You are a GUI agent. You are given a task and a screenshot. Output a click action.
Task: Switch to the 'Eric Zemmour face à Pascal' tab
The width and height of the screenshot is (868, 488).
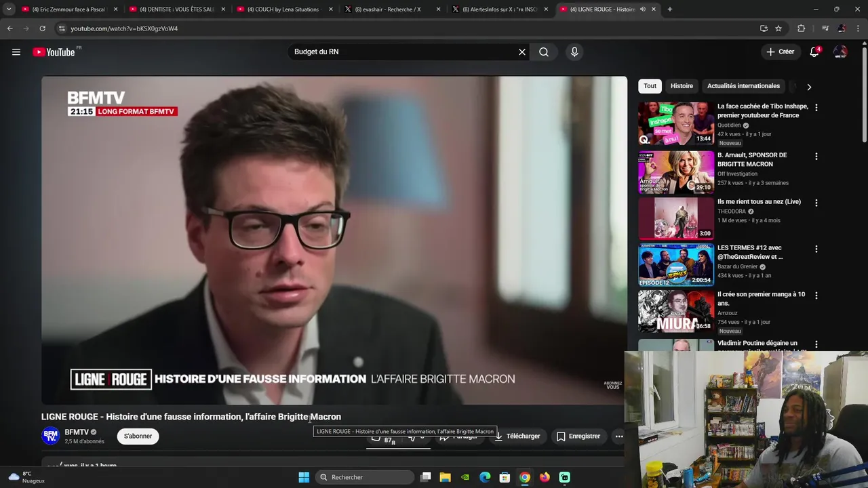click(x=69, y=9)
